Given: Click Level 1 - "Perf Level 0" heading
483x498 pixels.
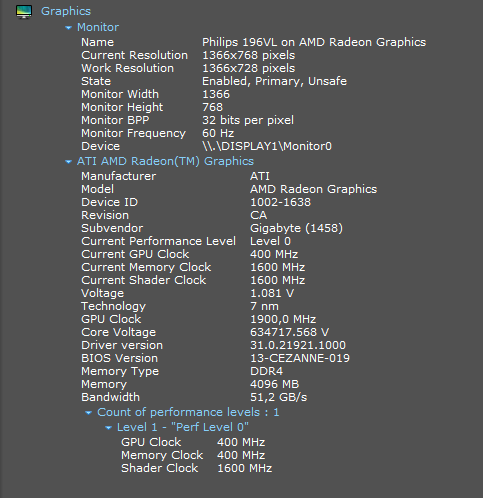Looking at the screenshot, I should [183, 427].
